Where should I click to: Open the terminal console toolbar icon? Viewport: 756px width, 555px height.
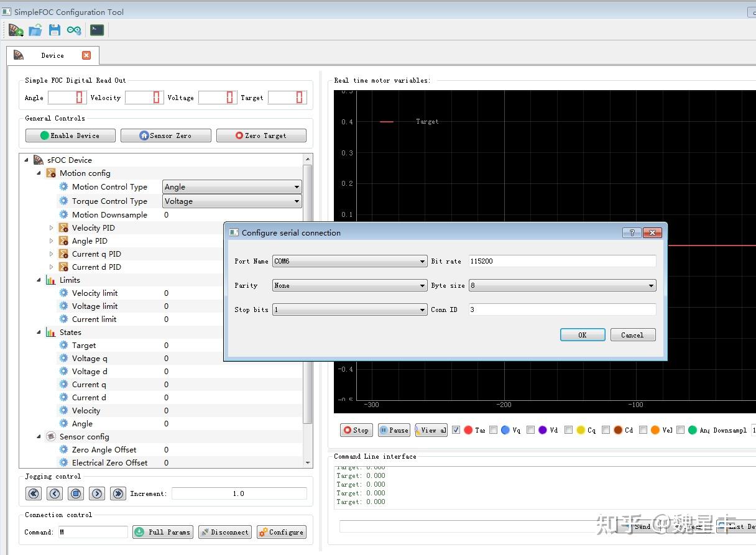pos(97,30)
